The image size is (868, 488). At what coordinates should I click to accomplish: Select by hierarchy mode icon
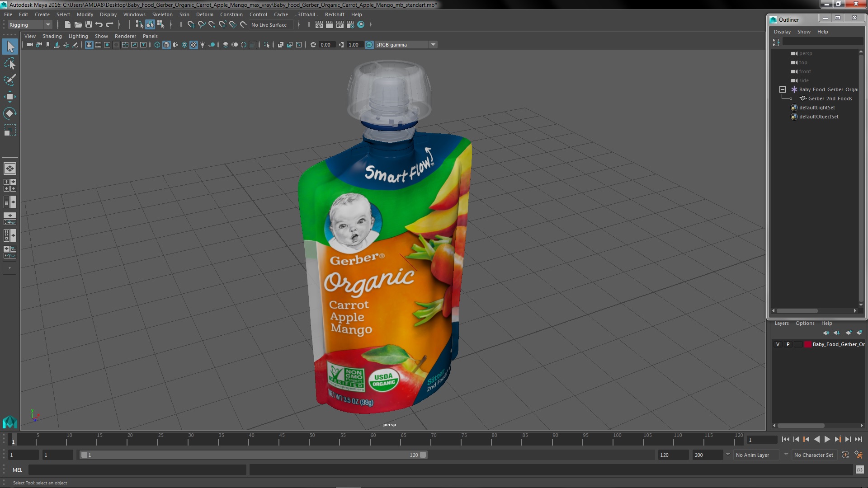coord(139,25)
